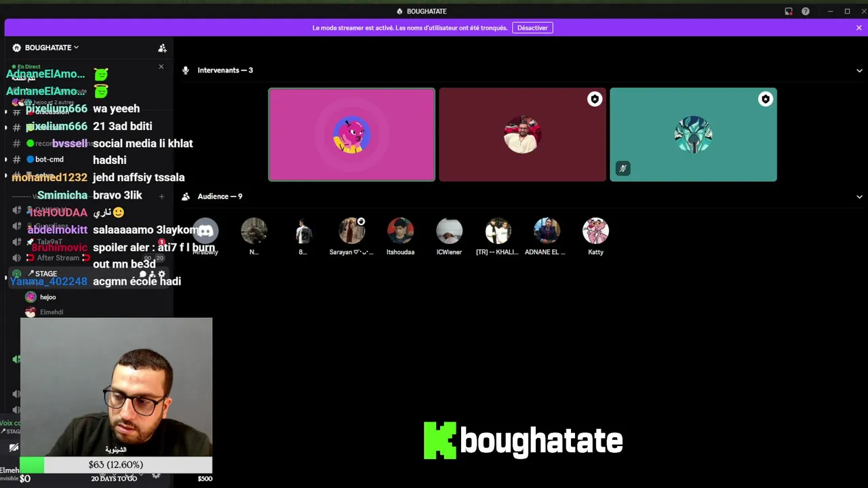The image size is (868, 488).
Task: Click Elmehdi in the STAGE member list
Action: pyautogui.click(x=52, y=312)
